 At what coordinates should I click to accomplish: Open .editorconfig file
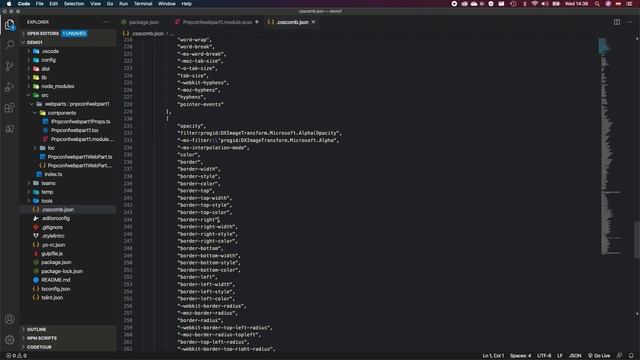pyautogui.click(x=56, y=218)
